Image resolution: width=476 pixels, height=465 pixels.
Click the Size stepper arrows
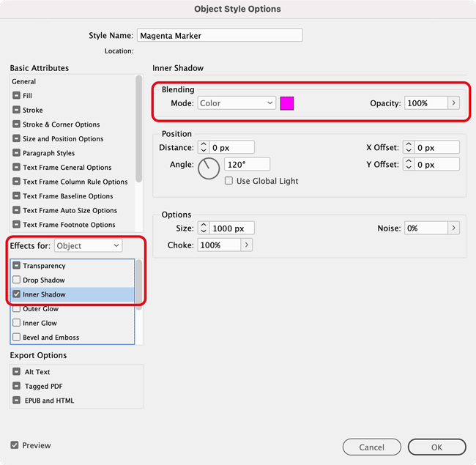(x=204, y=228)
